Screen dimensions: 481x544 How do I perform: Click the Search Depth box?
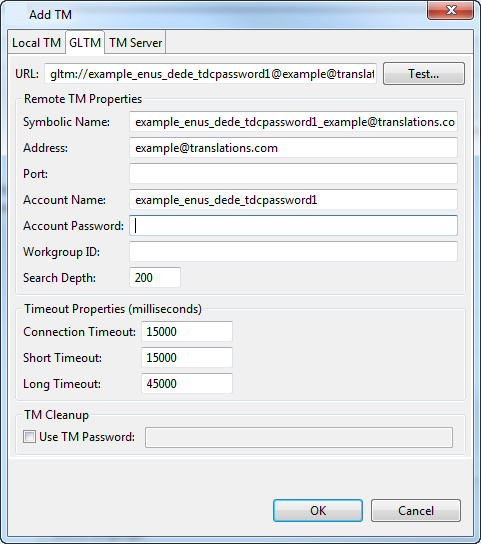coord(155,278)
